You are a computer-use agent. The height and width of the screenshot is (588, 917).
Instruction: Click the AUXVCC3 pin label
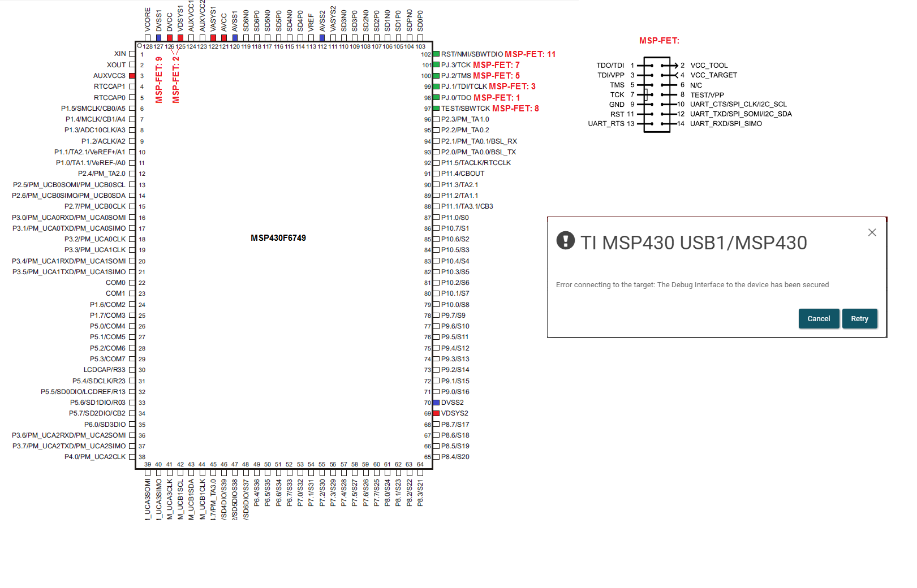110,76
